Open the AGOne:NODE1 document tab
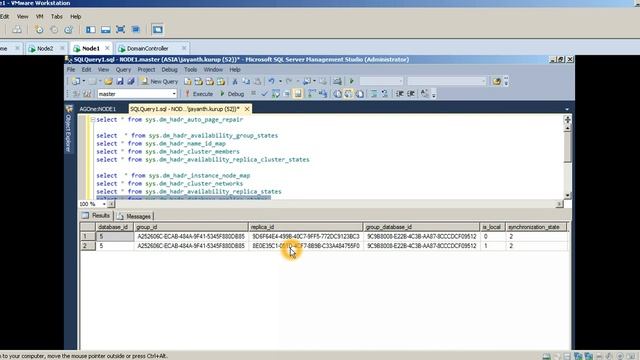Screen dimensions: 640x360 98,109
